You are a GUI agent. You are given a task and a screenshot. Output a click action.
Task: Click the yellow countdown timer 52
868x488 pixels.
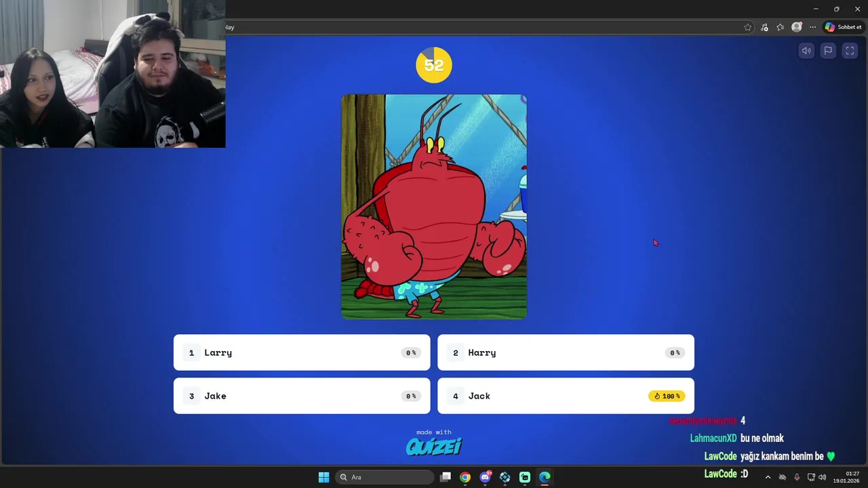coord(434,65)
